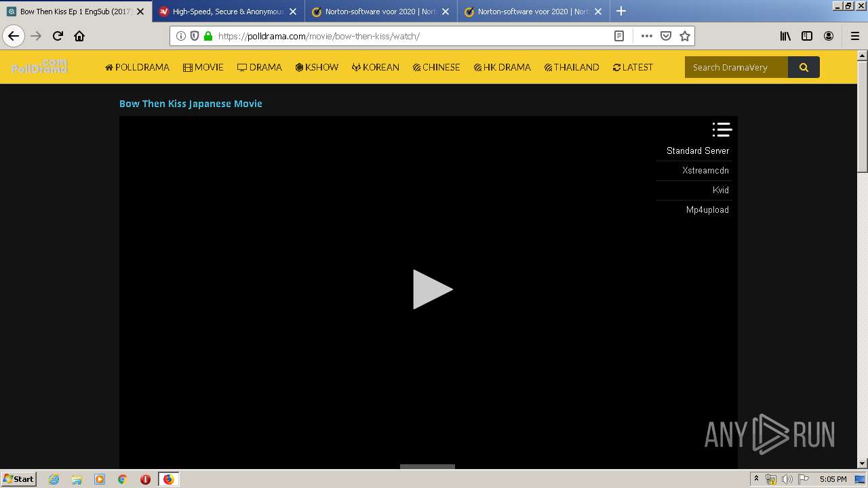Open the Library bookmarks icon
This screenshot has height=488, width=868.
(x=785, y=36)
